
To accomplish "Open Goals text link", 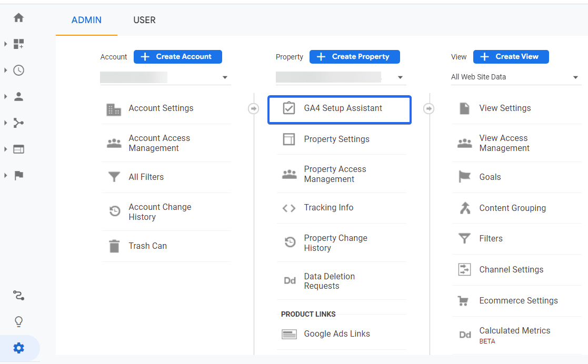I will point(490,177).
